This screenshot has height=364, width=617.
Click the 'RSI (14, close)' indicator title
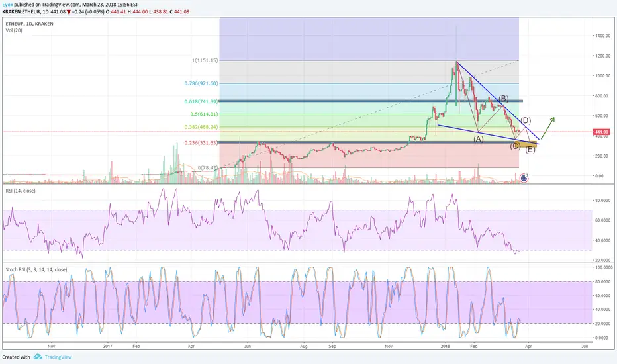[x=21, y=191]
